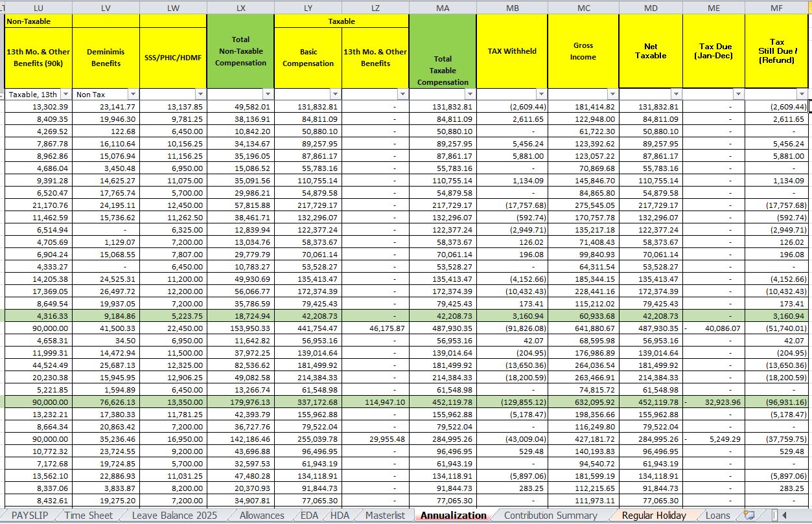The width and height of the screenshot is (812, 524).
Task: Click the 'Basic Compensation' header cell
Action: 308,58
